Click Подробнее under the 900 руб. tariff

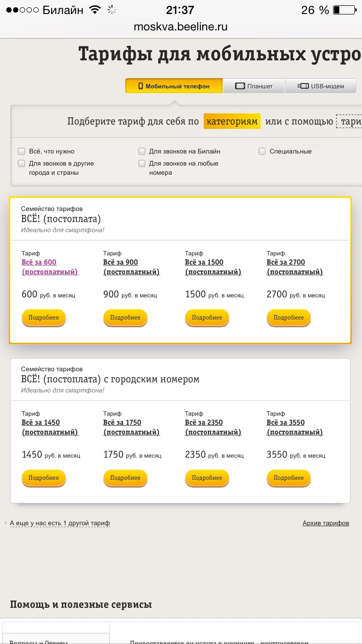point(125,318)
